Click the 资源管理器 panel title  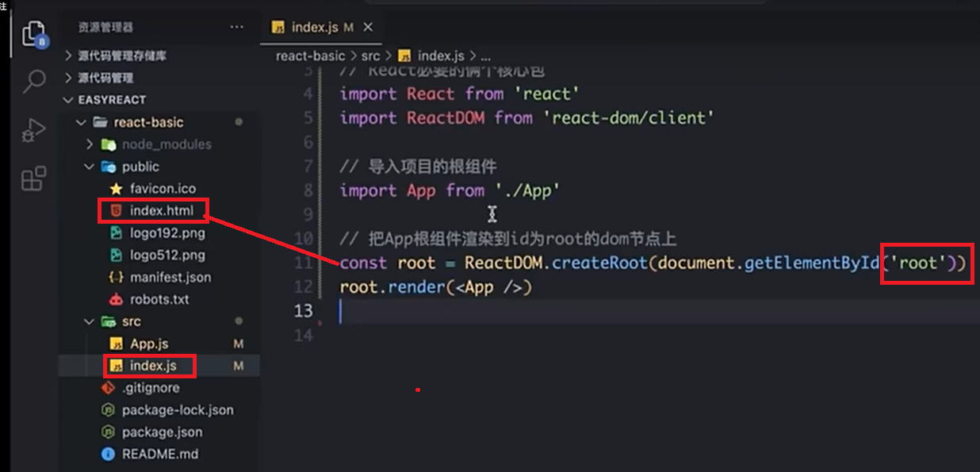(x=105, y=27)
